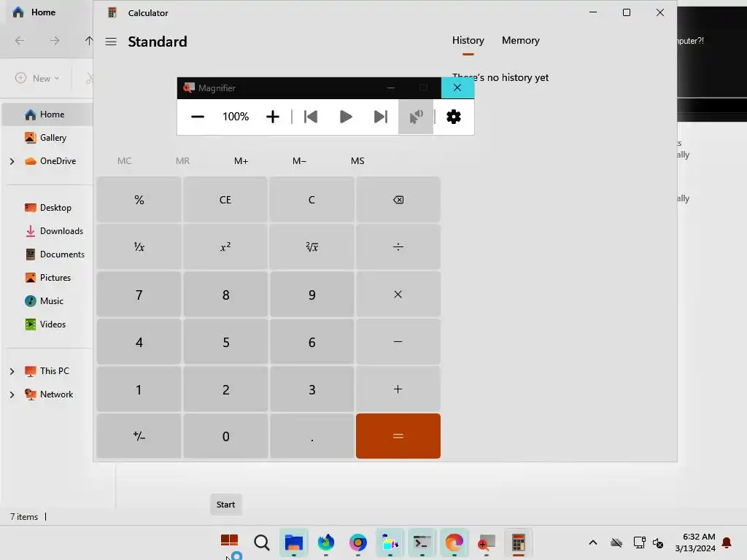
Task: Click the orange equals key
Action: click(398, 436)
